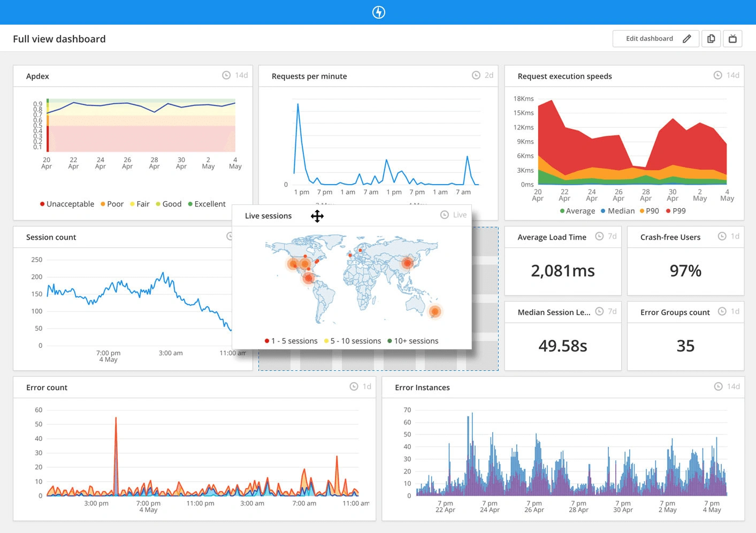Toggle Median legend in execution speeds
This screenshot has height=533, width=756.
(x=617, y=211)
